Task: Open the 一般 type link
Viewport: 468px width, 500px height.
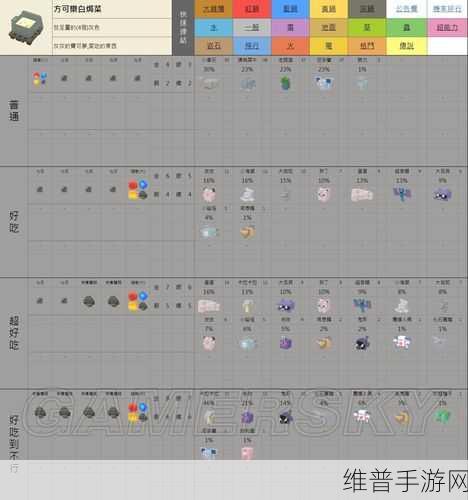Action: [252, 27]
